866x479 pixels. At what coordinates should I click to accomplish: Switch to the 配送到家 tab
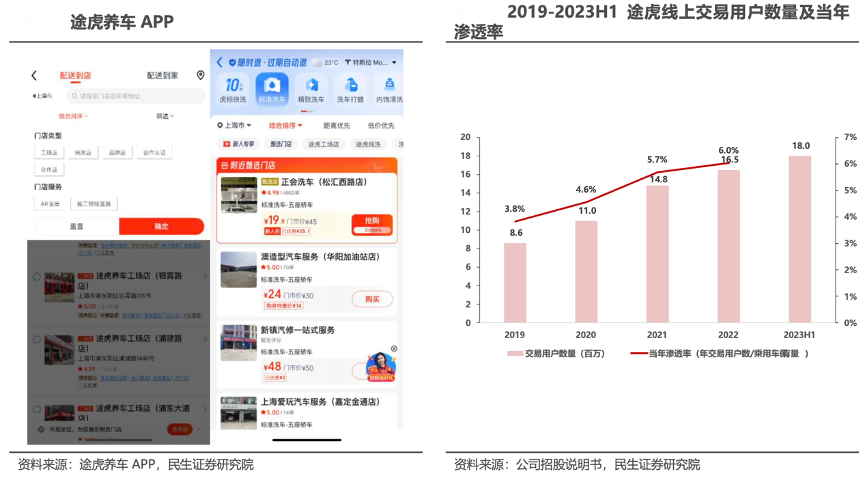point(162,76)
